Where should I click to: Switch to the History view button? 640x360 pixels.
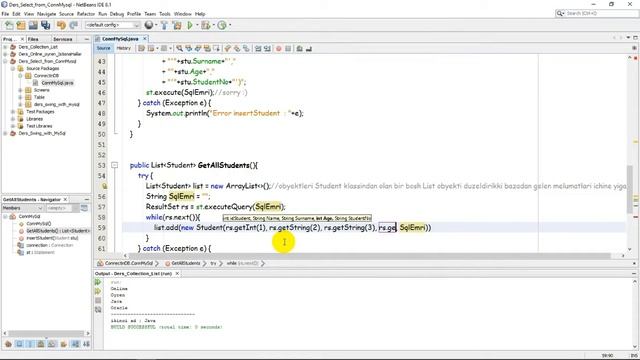tap(123, 48)
